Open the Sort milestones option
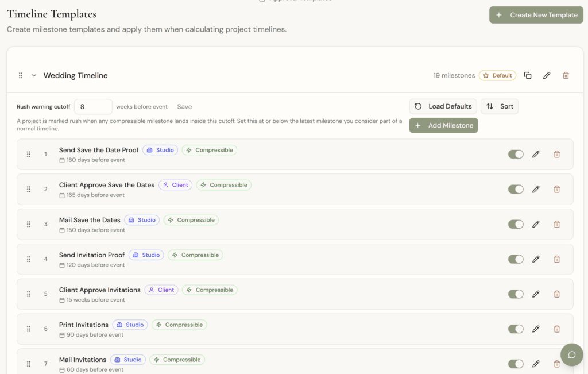The height and width of the screenshot is (374, 588). pyautogui.click(x=500, y=106)
